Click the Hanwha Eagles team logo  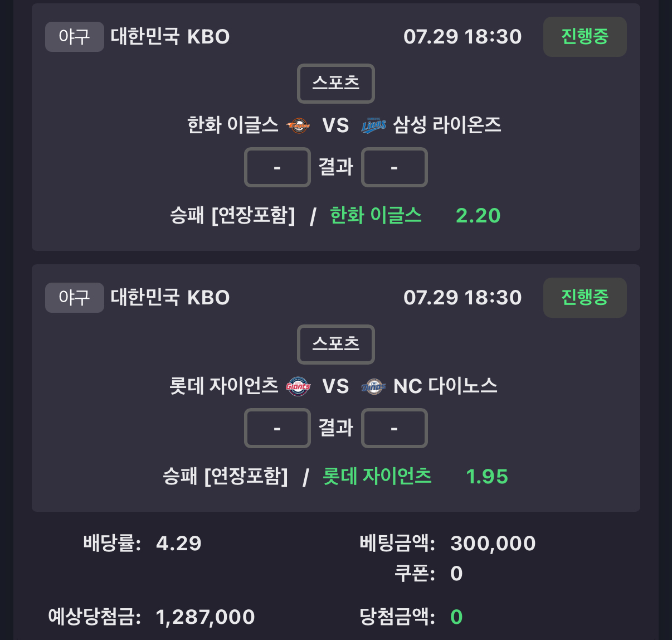298,125
